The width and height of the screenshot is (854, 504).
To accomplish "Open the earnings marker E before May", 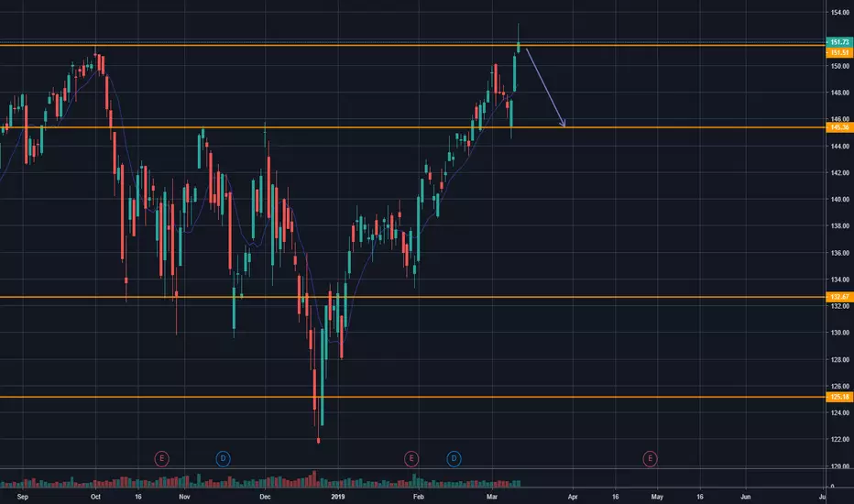I will coord(650,459).
